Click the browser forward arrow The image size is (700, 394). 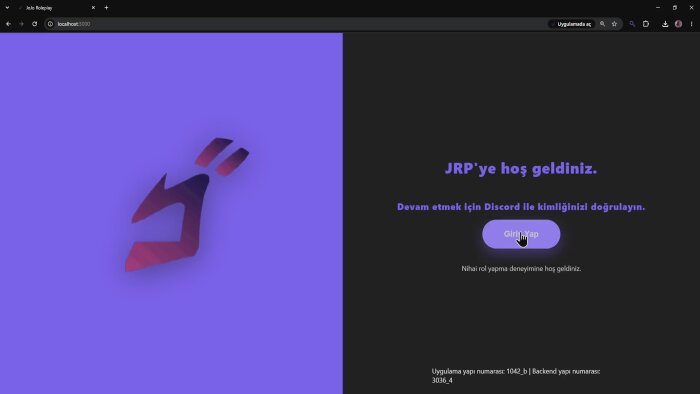point(21,24)
